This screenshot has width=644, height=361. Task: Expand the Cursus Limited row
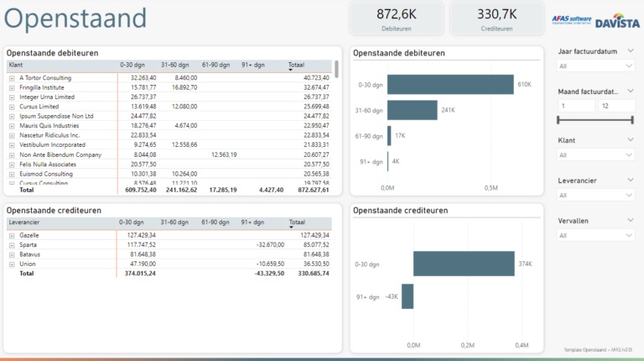click(12, 107)
